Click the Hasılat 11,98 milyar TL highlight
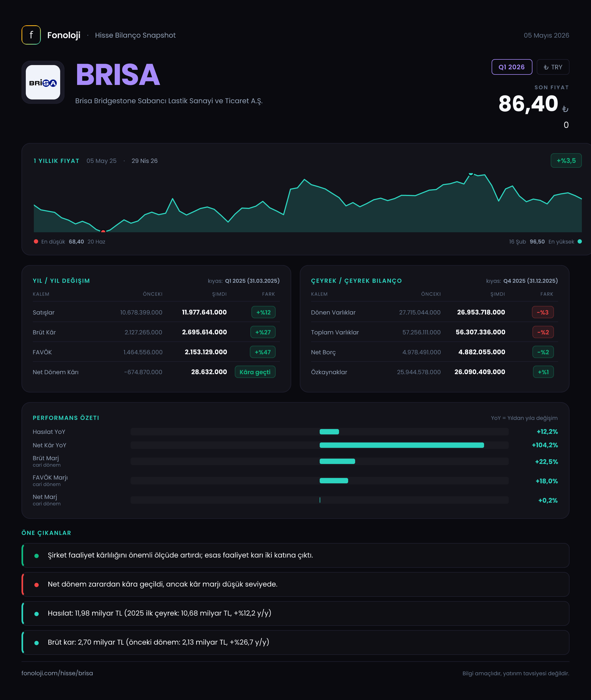Image resolution: width=591 pixels, height=700 pixels. pos(295,613)
